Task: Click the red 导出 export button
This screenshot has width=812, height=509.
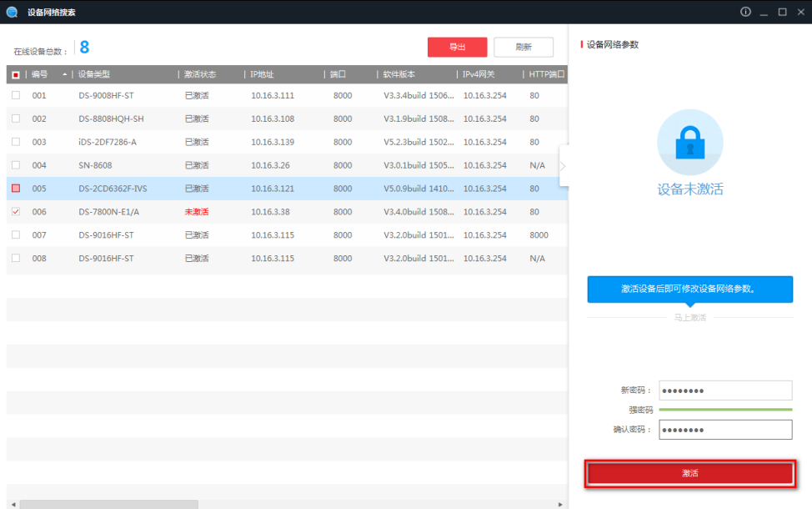Action: pos(457,48)
